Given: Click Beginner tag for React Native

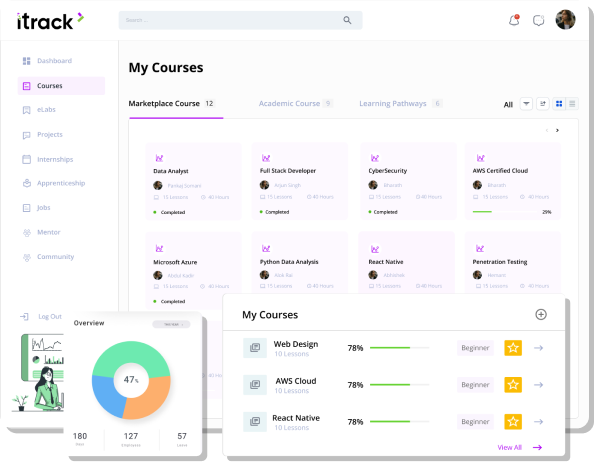Looking at the screenshot, I should [x=475, y=421].
